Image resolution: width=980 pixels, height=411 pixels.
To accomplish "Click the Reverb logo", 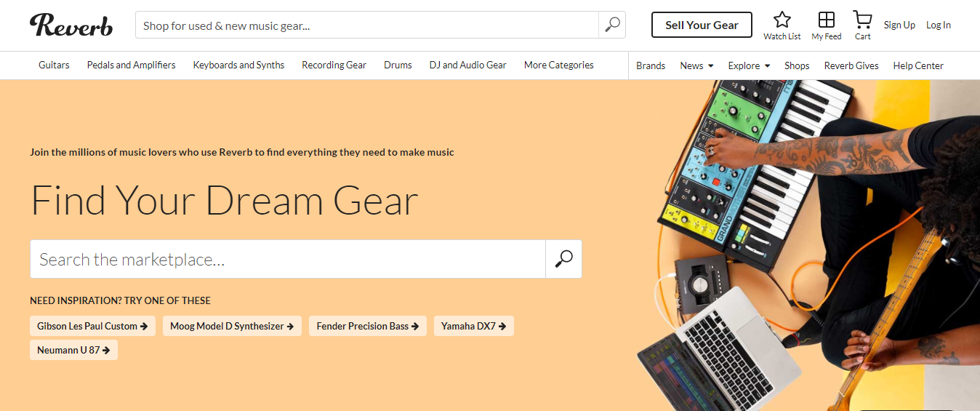I will (71, 25).
